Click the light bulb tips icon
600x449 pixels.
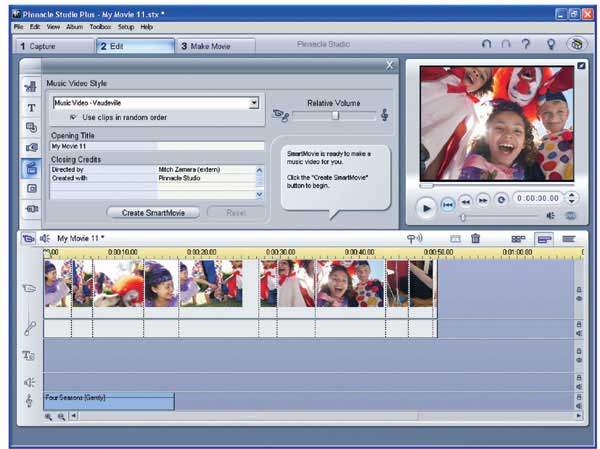(x=551, y=44)
